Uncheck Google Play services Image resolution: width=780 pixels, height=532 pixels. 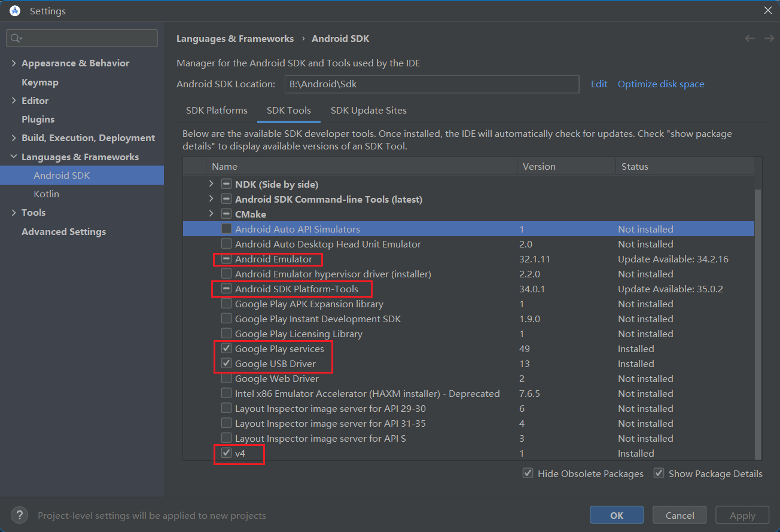click(x=226, y=348)
